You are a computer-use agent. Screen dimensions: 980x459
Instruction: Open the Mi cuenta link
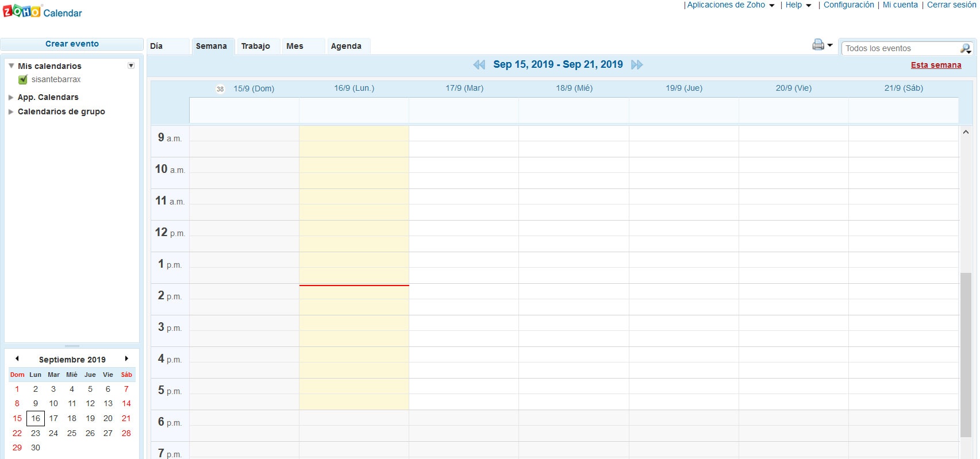coord(900,5)
